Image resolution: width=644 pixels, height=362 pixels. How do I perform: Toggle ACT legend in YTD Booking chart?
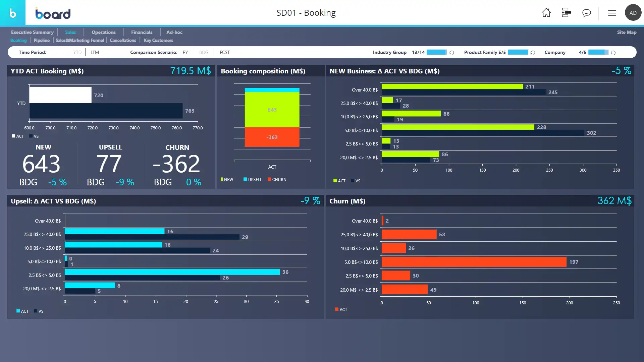[18, 136]
